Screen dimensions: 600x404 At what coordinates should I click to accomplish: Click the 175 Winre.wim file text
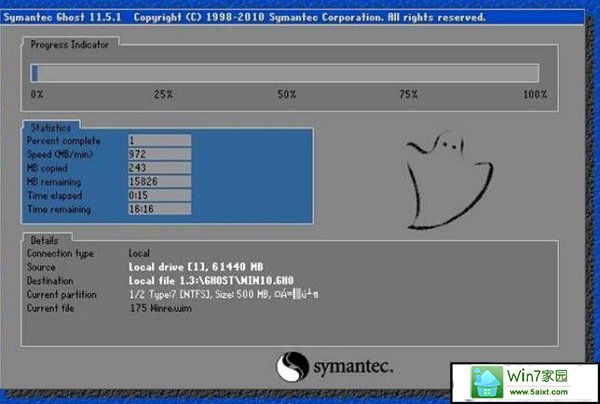[161, 308]
